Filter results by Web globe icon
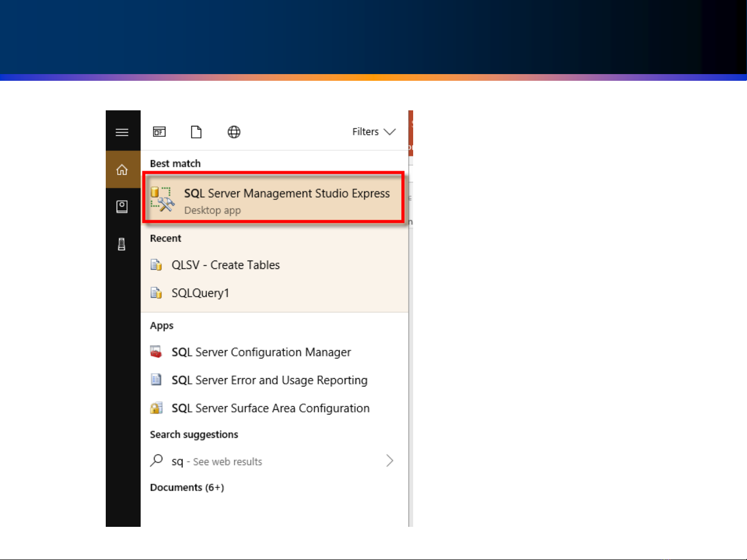Image resolution: width=747 pixels, height=560 pixels. point(234,132)
